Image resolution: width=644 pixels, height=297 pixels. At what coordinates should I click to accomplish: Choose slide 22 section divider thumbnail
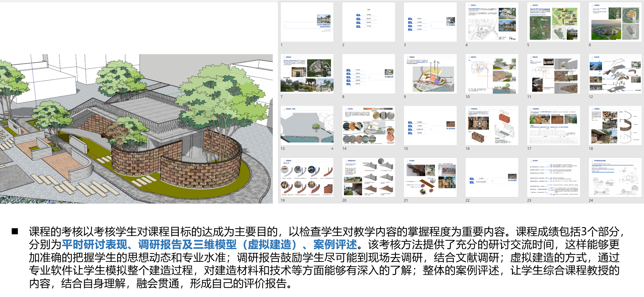pos(492,177)
